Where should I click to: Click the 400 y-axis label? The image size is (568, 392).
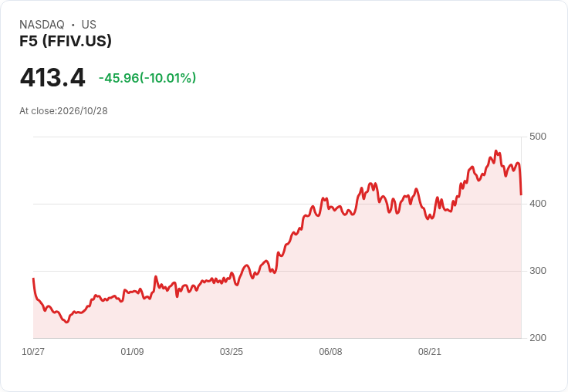coord(538,204)
